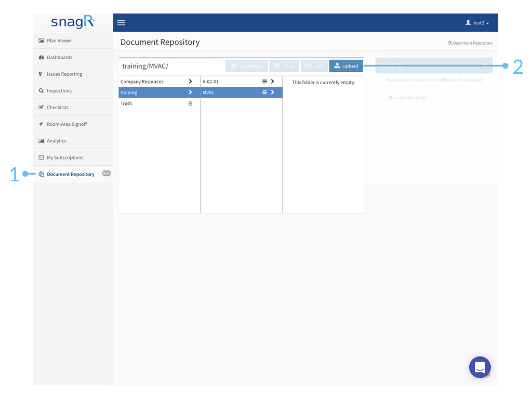Go to Issues Reporting
Image resolution: width=532 pixels, height=399 pixels.
pos(73,74)
